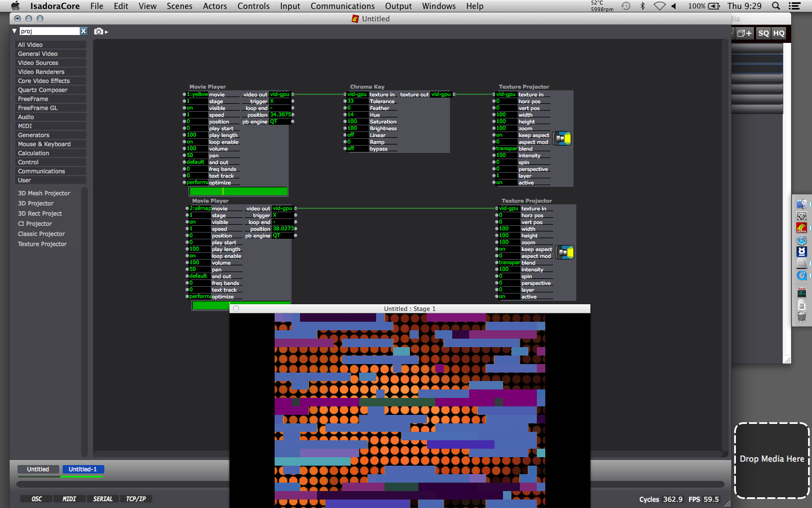The height and width of the screenshot is (508, 812).
Task: Toggle active on lower Texture Projector
Action: tap(509, 297)
